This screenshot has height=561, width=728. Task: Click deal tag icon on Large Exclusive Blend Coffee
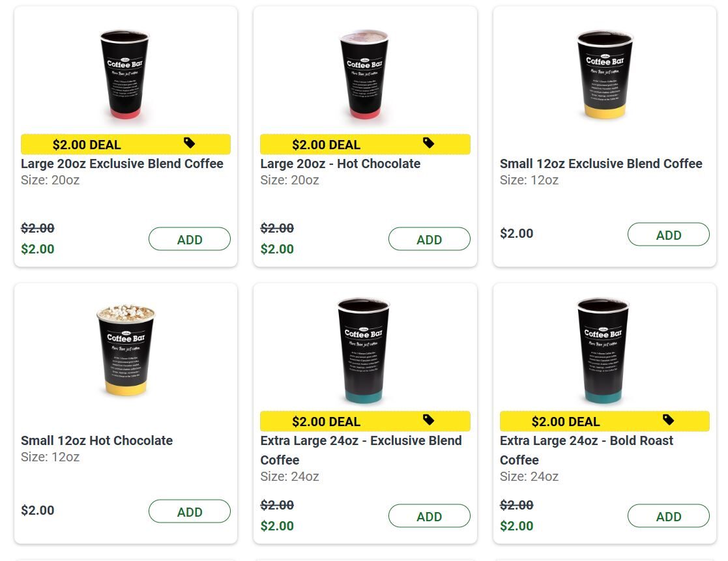click(190, 143)
